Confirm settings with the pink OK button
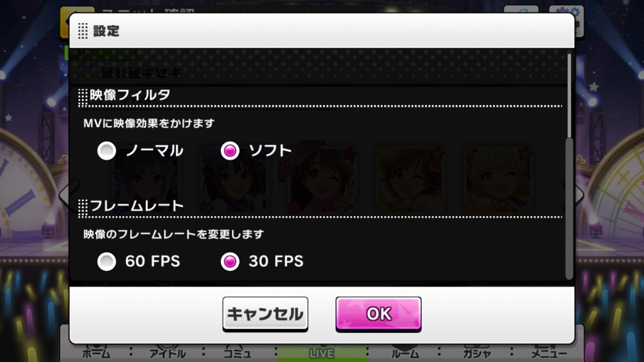This screenshot has height=362, width=644. click(378, 314)
